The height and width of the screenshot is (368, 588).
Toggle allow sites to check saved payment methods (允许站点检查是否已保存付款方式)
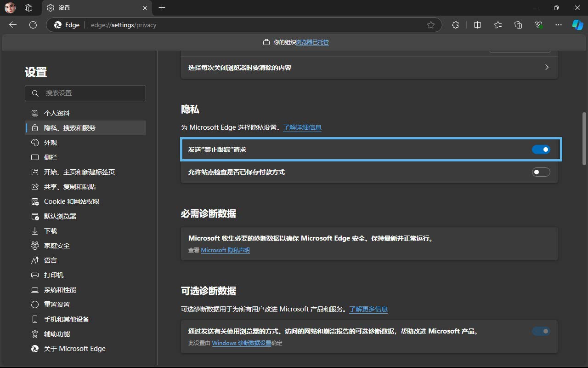[541, 172]
